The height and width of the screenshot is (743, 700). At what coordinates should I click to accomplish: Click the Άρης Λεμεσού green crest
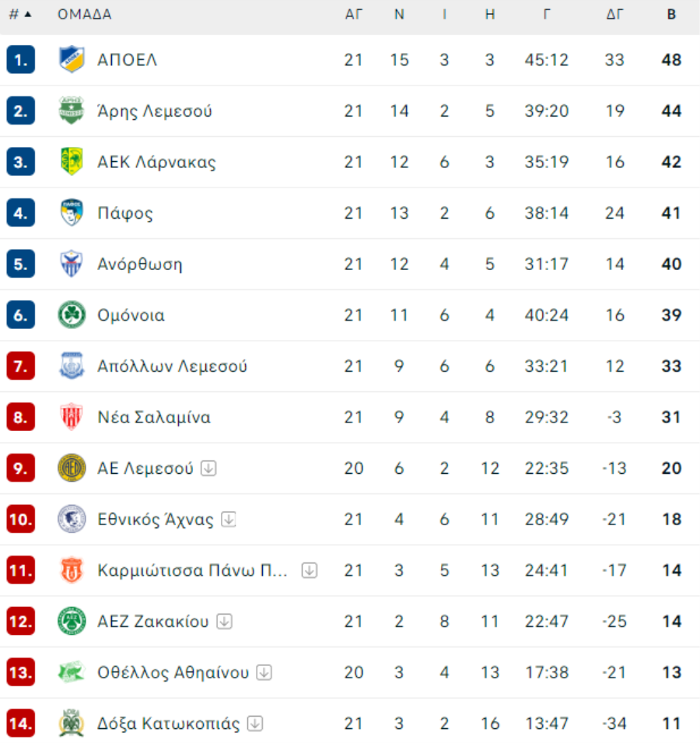(x=72, y=111)
